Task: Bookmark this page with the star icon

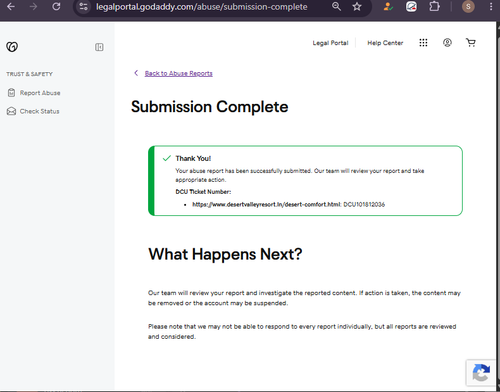Action: 357,6
